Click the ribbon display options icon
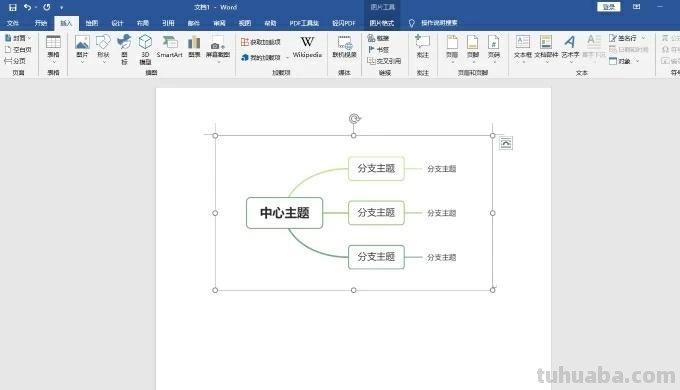680x390 pixels. point(636,7)
